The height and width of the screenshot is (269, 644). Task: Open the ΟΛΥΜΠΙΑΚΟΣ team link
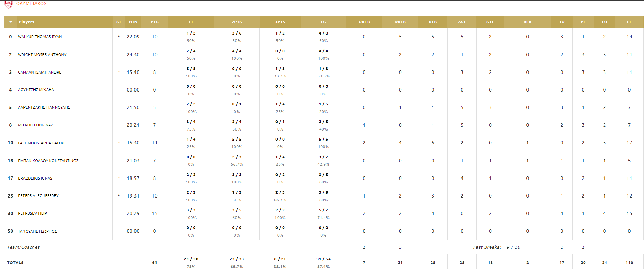31,4
